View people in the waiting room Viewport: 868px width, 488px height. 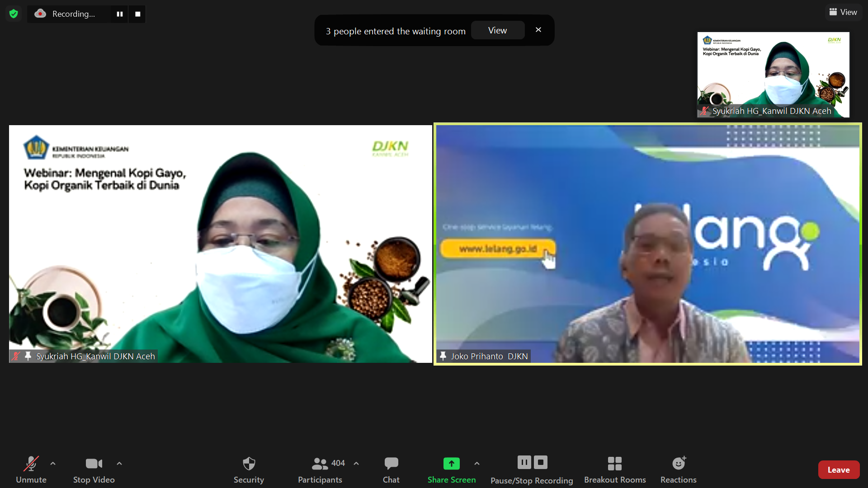[497, 30]
